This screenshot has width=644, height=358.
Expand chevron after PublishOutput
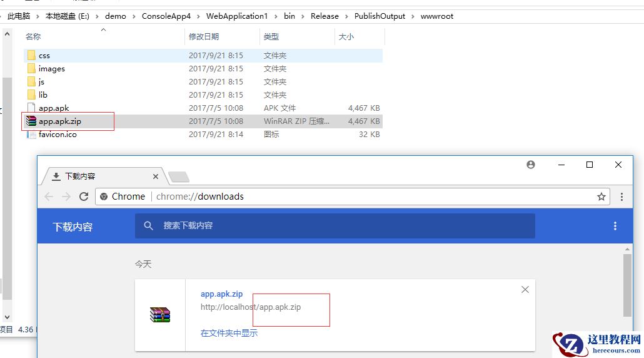point(413,16)
